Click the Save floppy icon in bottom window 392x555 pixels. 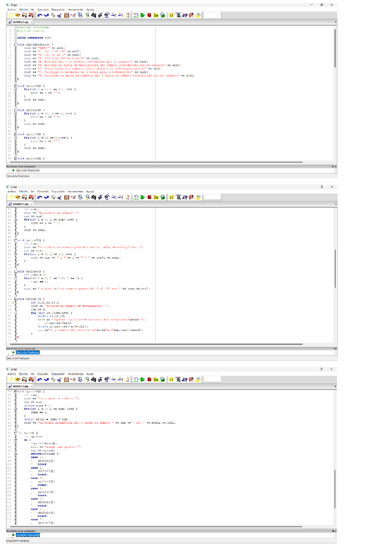[x=24, y=379]
